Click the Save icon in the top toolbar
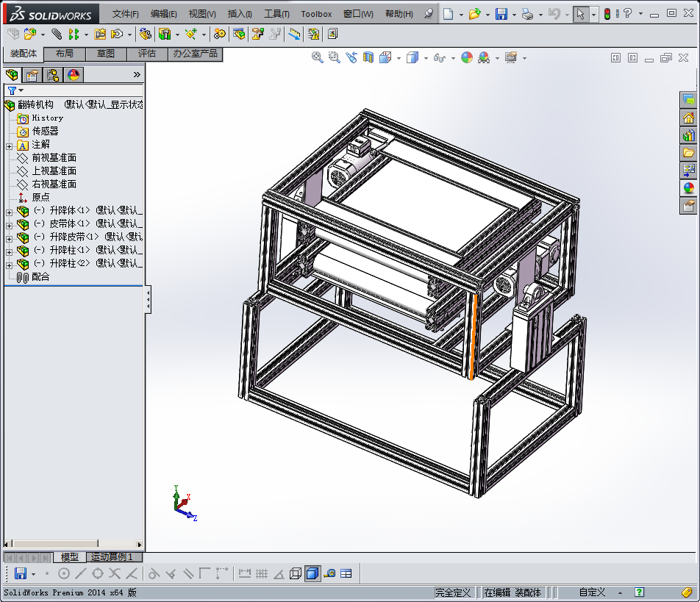This screenshot has width=700, height=602. pyautogui.click(x=501, y=14)
